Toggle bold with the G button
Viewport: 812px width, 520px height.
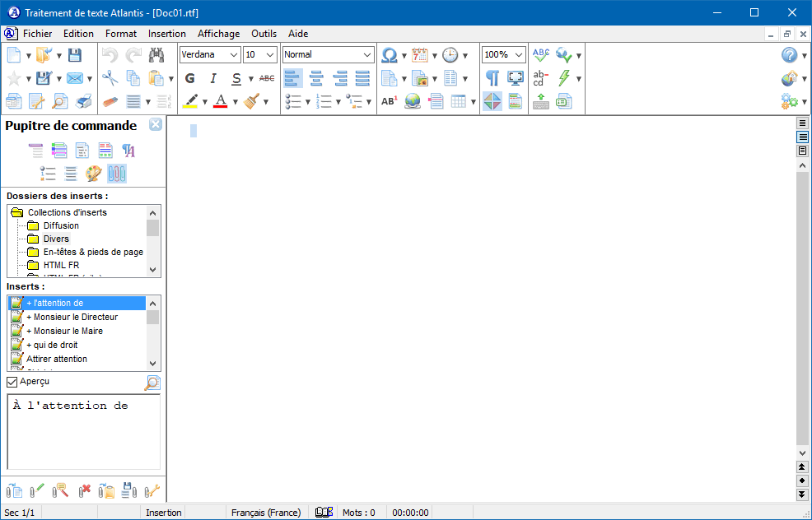190,78
